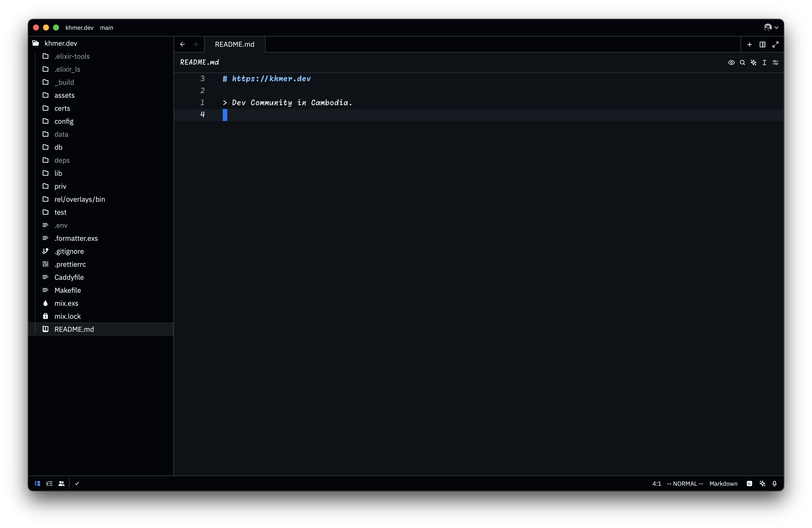Viewport: 812px width, 528px height.
Task: Open inline assist sparkle in toolbar
Action: coord(753,62)
